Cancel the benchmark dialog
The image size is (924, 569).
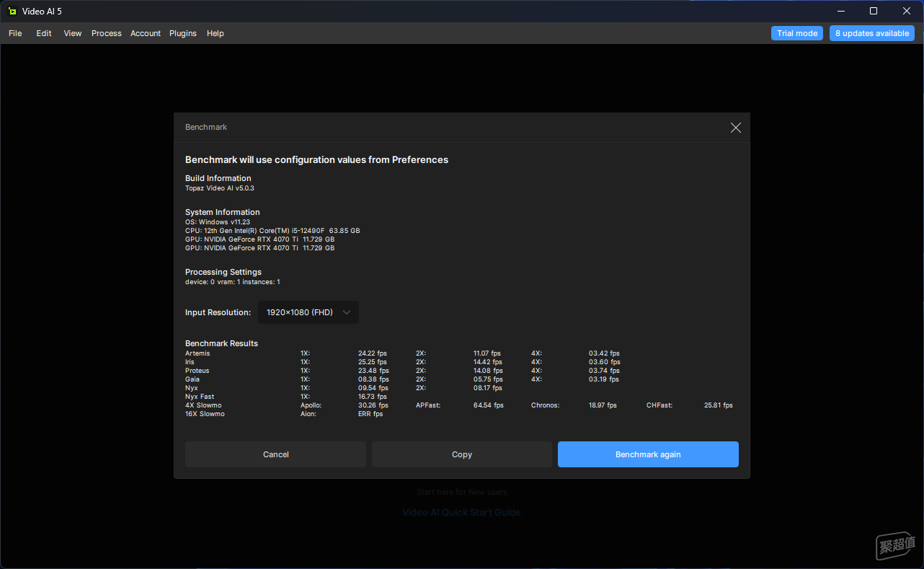(x=276, y=454)
